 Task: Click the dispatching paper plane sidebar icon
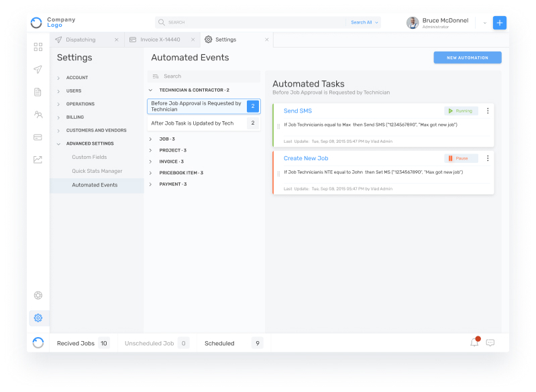point(38,70)
